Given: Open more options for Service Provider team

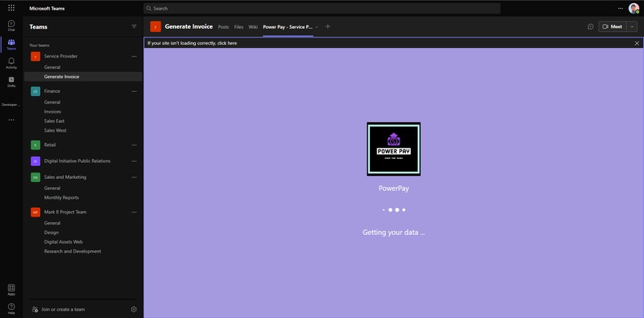Looking at the screenshot, I should (x=134, y=56).
